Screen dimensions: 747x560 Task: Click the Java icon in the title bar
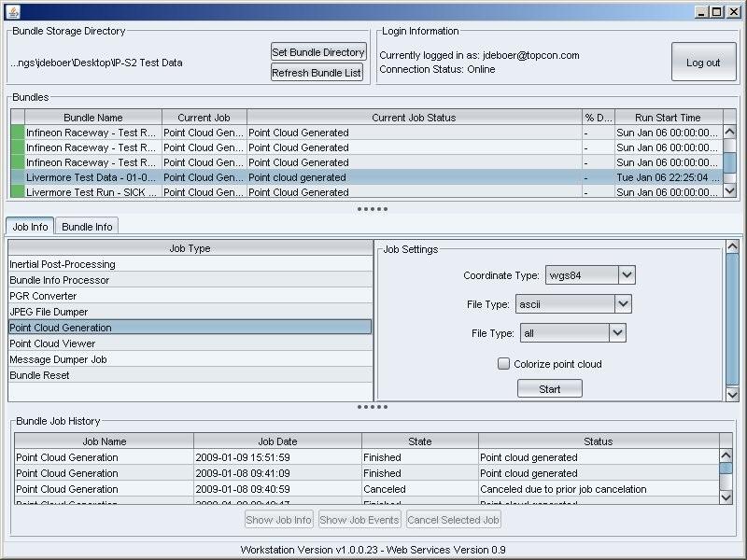tap(13, 11)
